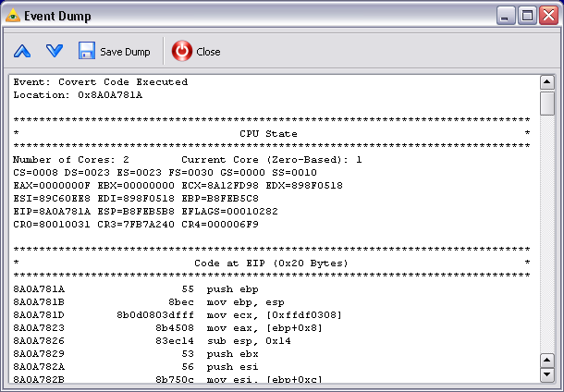
Task: Click the Close label in toolbar
Action: [x=208, y=52]
